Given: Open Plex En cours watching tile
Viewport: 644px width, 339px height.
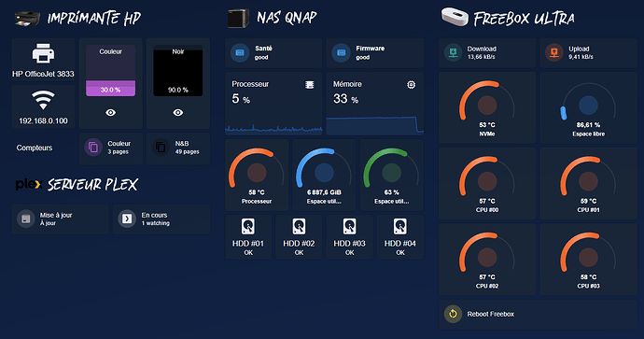Looking at the screenshot, I should (161, 219).
